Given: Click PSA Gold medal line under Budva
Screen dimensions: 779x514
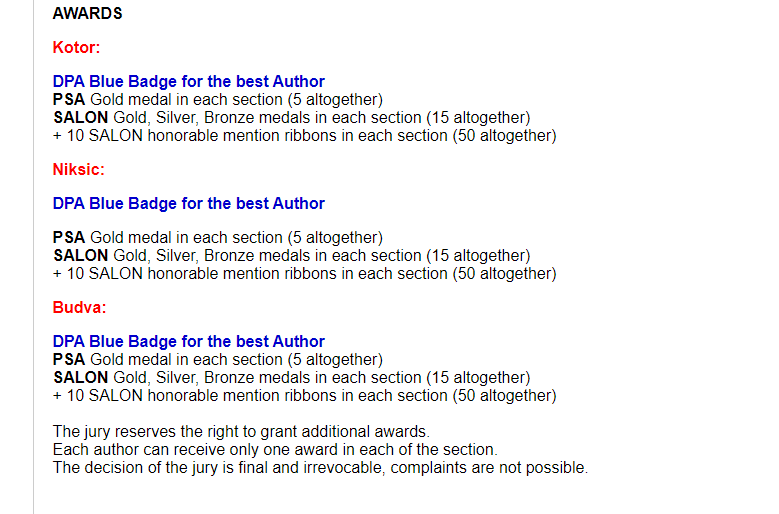Looking at the screenshot, I should coord(217,359).
